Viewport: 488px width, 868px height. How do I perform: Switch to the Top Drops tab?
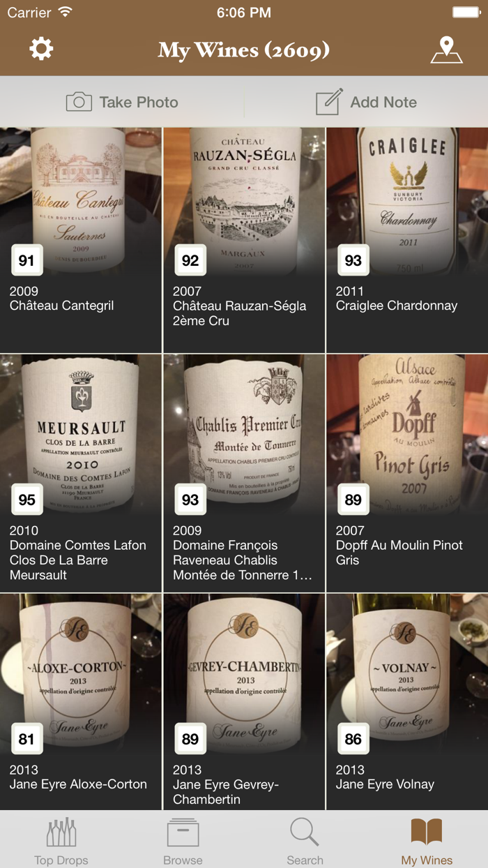[61, 841]
